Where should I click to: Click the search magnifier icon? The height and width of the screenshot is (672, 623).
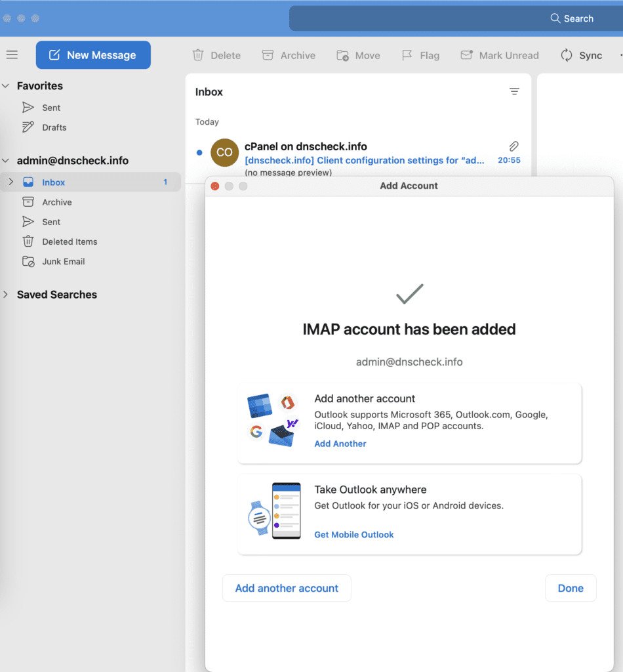click(x=555, y=18)
